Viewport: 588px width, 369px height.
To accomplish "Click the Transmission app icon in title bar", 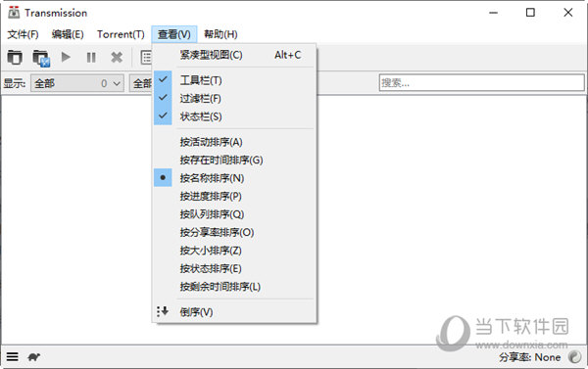I will (x=14, y=13).
